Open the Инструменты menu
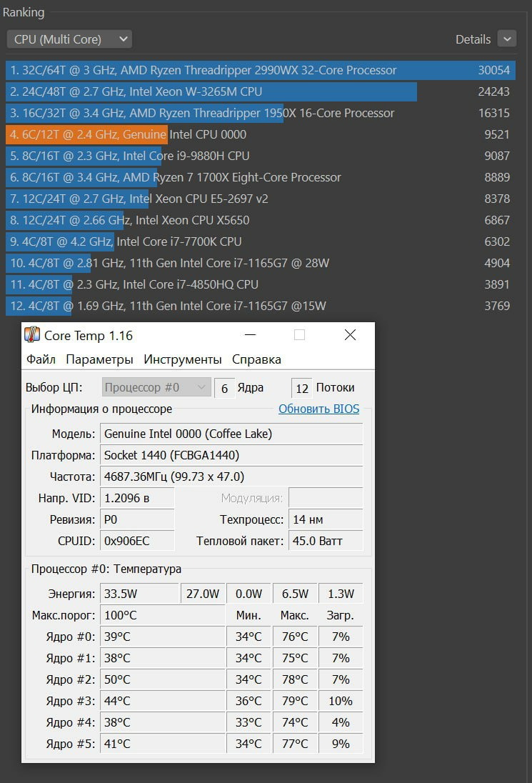The image size is (532, 783). [183, 359]
